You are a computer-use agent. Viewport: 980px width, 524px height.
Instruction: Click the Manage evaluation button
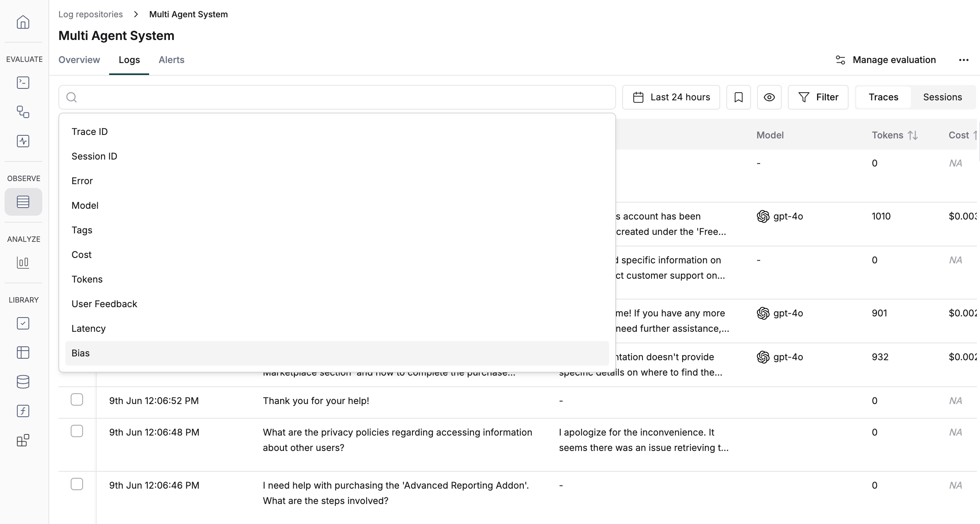point(886,60)
